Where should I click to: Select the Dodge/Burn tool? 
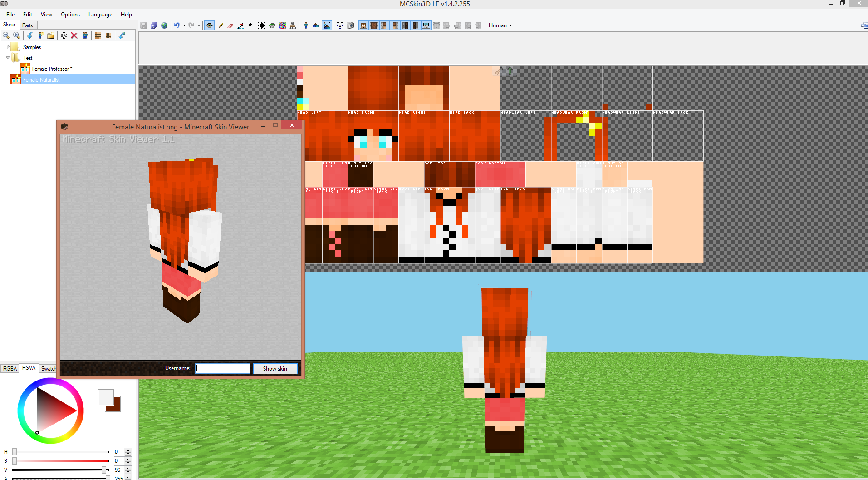(251, 25)
